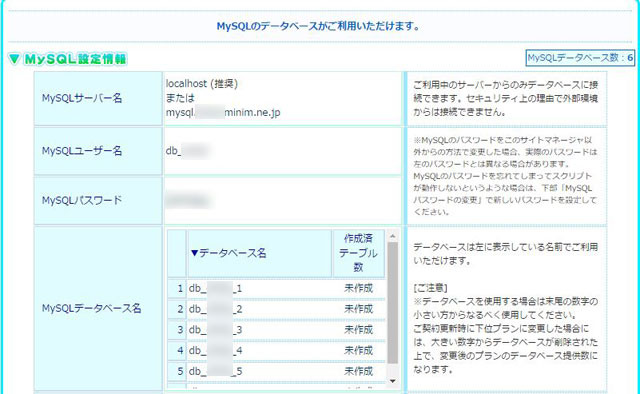This screenshot has width=640, height=394.
Task: Click row number 1 cell
Action: tap(177, 288)
